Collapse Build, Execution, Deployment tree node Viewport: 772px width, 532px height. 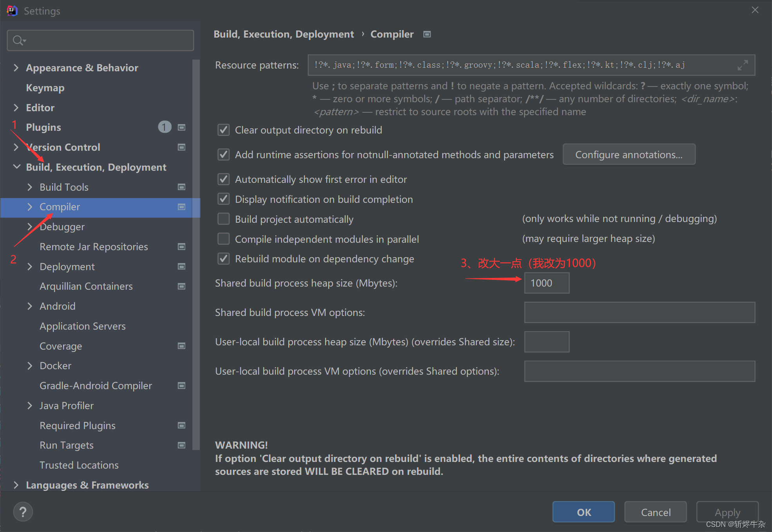[x=16, y=167]
